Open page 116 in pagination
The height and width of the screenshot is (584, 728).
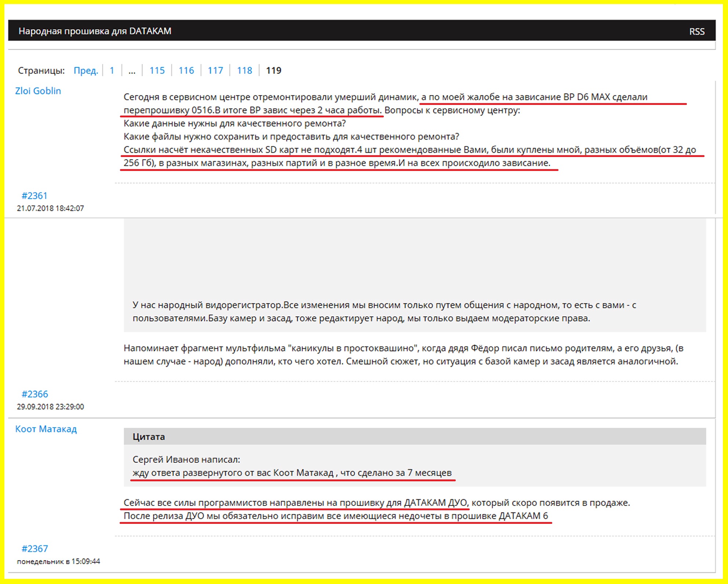pos(186,70)
